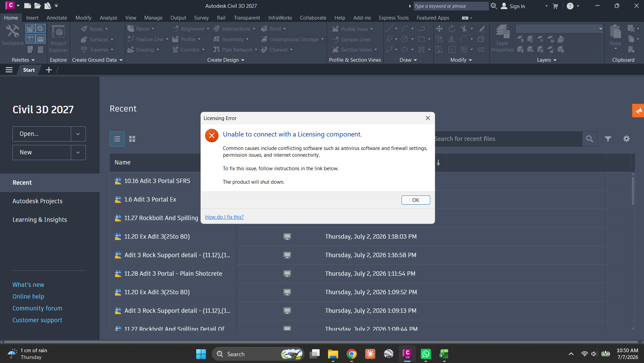Open the Toolspace palette

click(x=12, y=35)
